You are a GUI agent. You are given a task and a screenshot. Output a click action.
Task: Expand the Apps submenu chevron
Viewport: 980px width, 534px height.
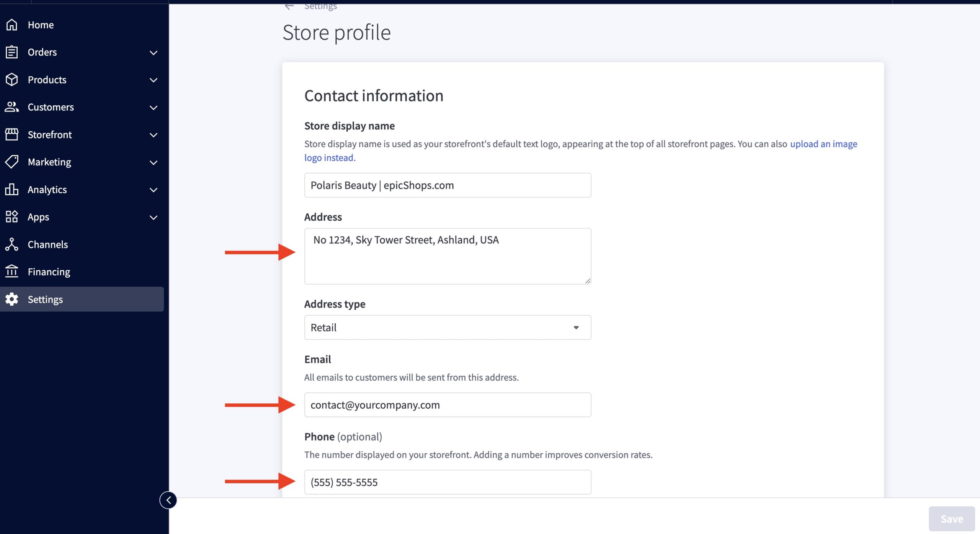click(154, 218)
